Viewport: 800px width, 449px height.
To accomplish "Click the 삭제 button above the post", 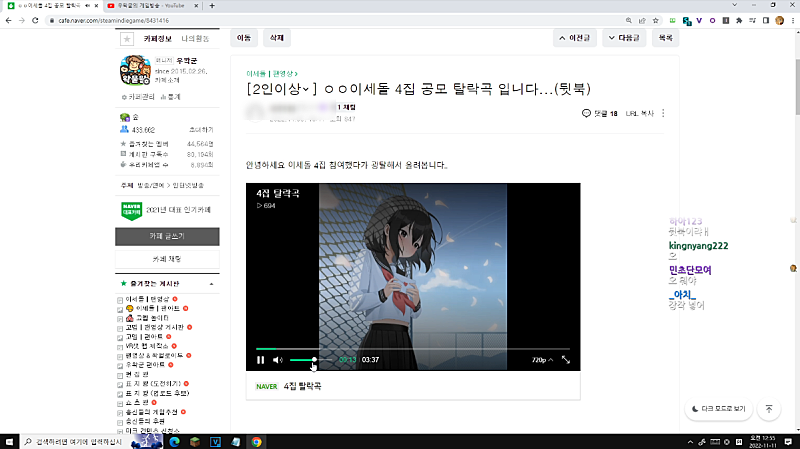I will coord(277,38).
